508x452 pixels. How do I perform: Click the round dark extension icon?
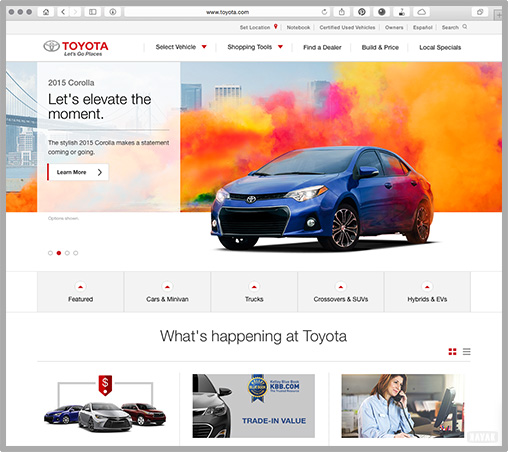pyautogui.click(x=382, y=12)
